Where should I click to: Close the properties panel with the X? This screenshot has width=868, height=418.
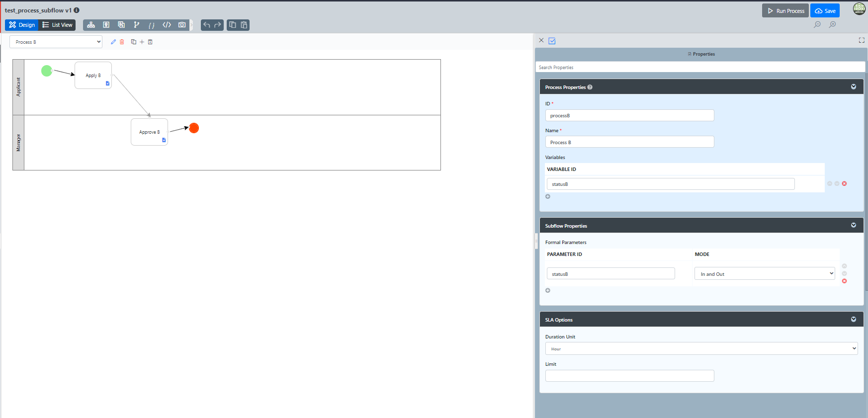point(541,40)
